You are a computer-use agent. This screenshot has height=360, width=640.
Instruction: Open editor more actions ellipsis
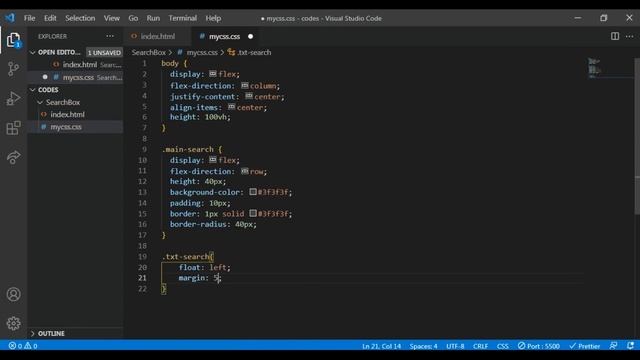[x=629, y=36]
